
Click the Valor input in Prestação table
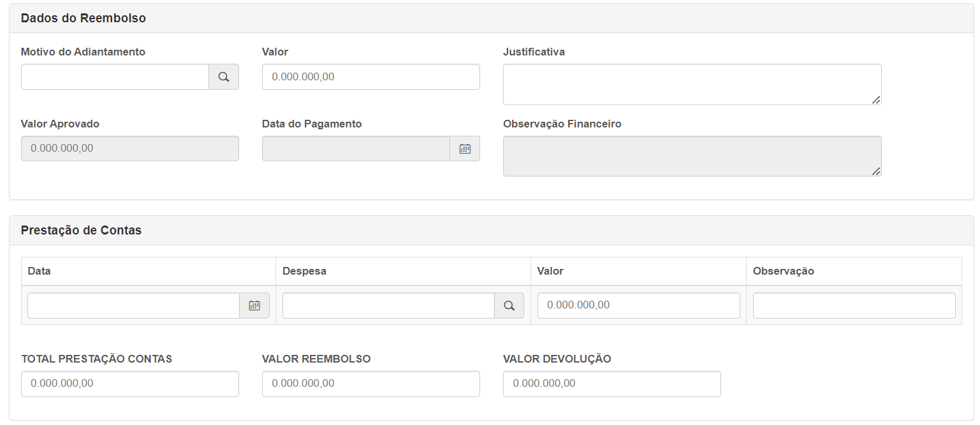point(638,306)
